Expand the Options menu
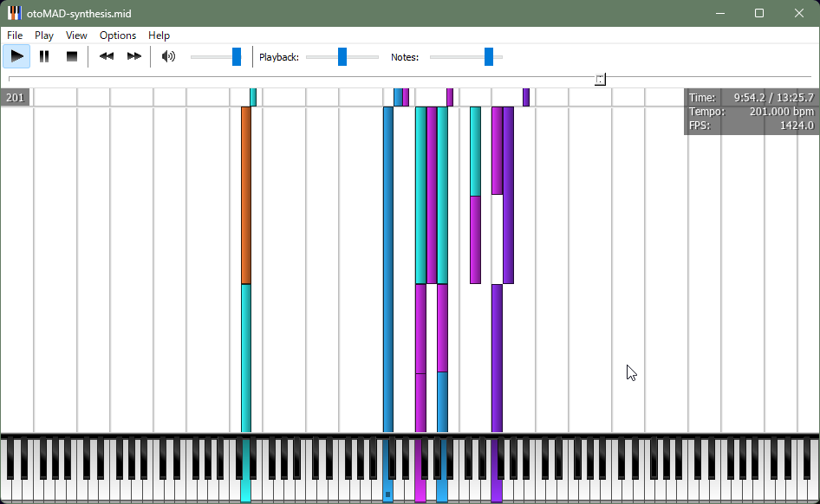 pos(118,36)
